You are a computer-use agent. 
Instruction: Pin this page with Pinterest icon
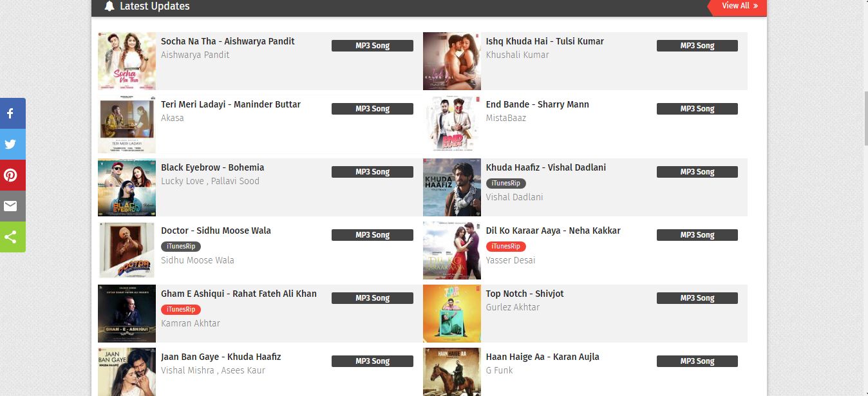12,175
